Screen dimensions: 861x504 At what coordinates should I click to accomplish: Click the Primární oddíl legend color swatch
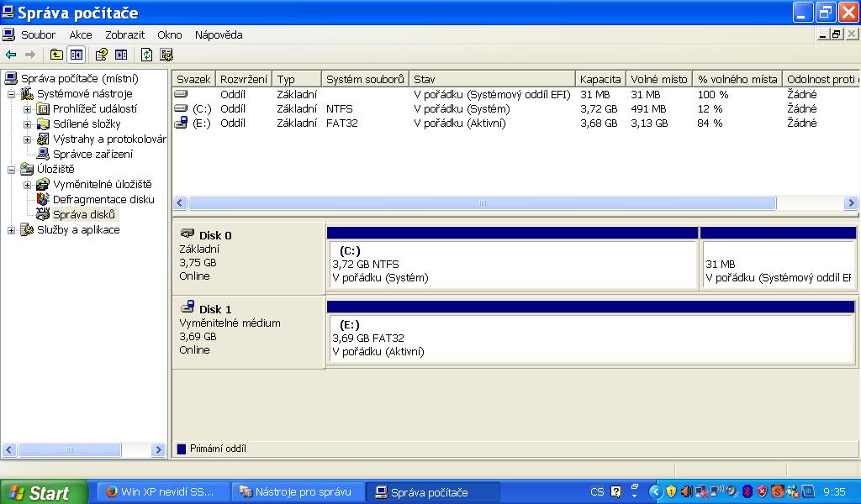(182, 449)
